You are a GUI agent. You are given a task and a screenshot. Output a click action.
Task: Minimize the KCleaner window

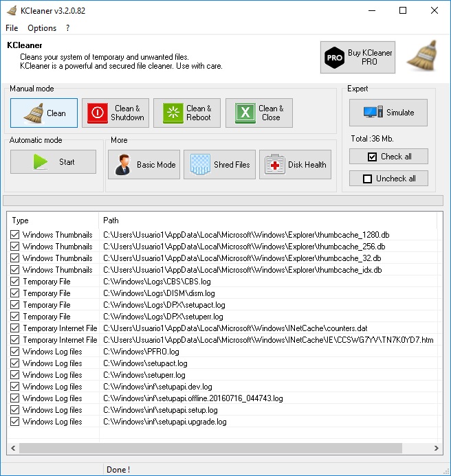click(x=372, y=10)
